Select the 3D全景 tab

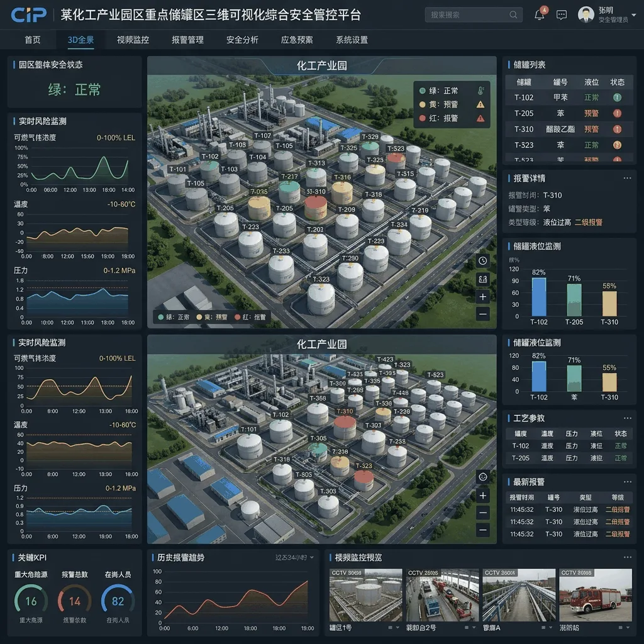pos(80,40)
